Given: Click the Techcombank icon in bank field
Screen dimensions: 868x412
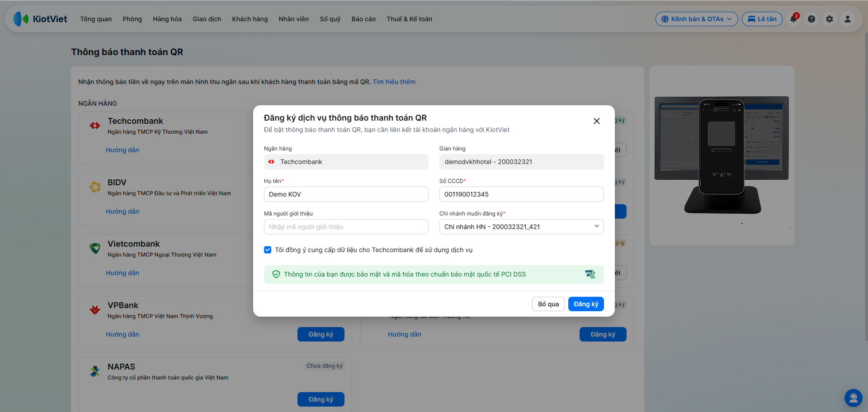Looking at the screenshot, I should click(271, 162).
